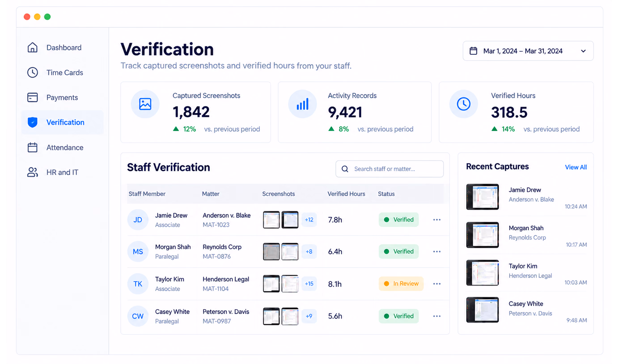
Task: Open Jamie Drew's first screenshot thumbnail in table
Action: [271, 220]
